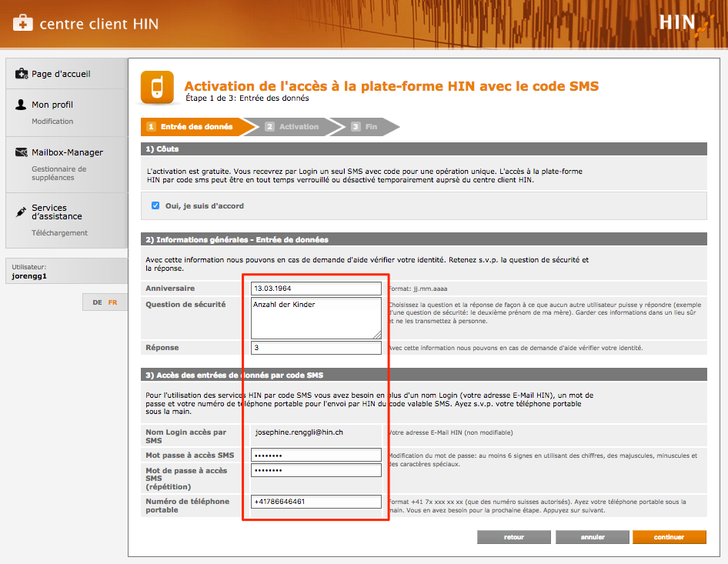
Task: Click the 'Format: jj.mm.aaaa' hint text
Action: tap(418, 289)
